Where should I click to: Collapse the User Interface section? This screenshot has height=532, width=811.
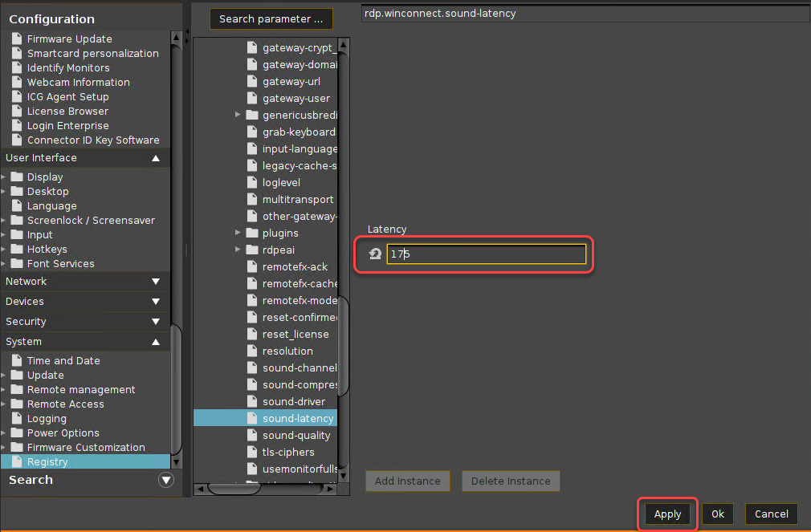pyautogui.click(x=156, y=158)
